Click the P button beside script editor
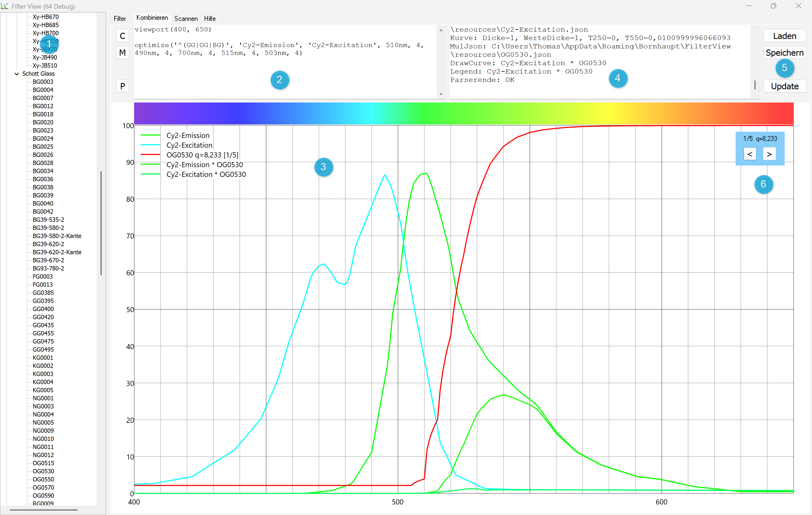Screen dimensions: 812x515 point(122,86)
